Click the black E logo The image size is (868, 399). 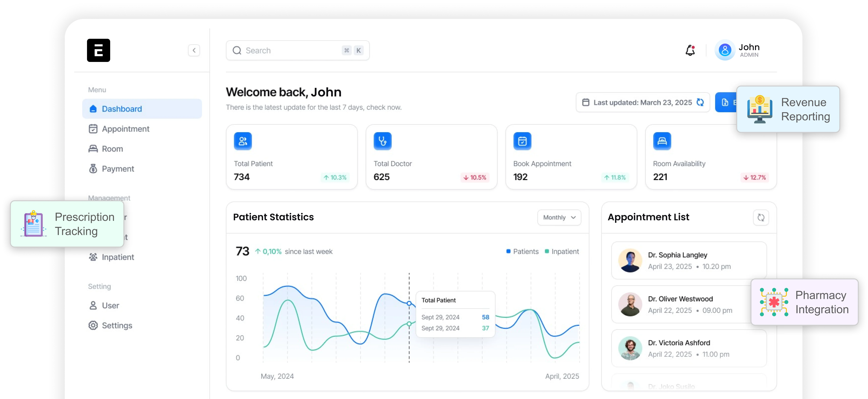click(98, 50)
